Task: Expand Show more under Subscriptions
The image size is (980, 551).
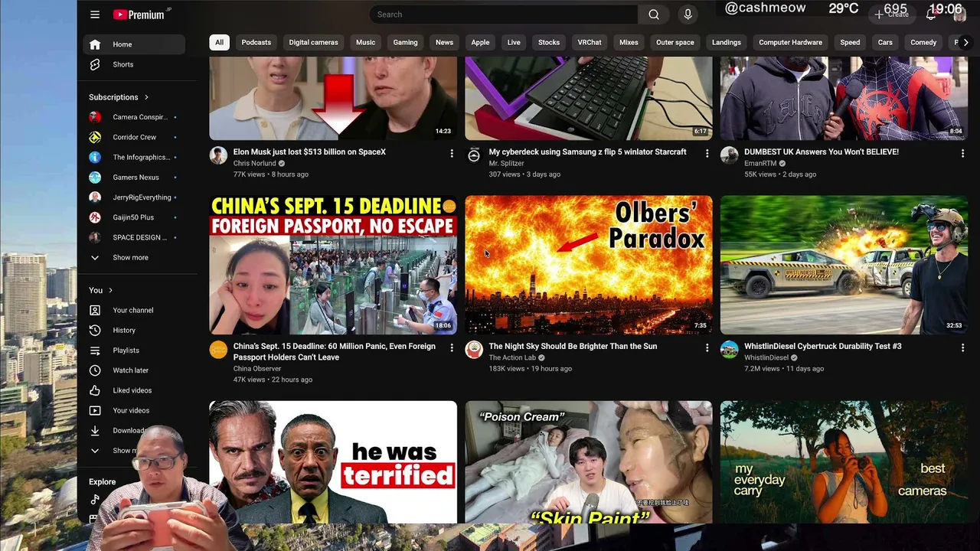Action: [x=134, y=257]
